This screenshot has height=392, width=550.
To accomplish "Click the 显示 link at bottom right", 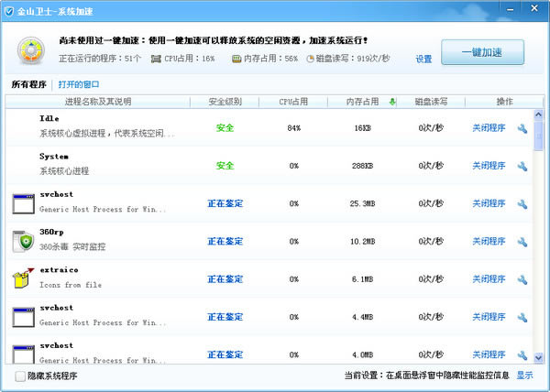I will point(524,376).
